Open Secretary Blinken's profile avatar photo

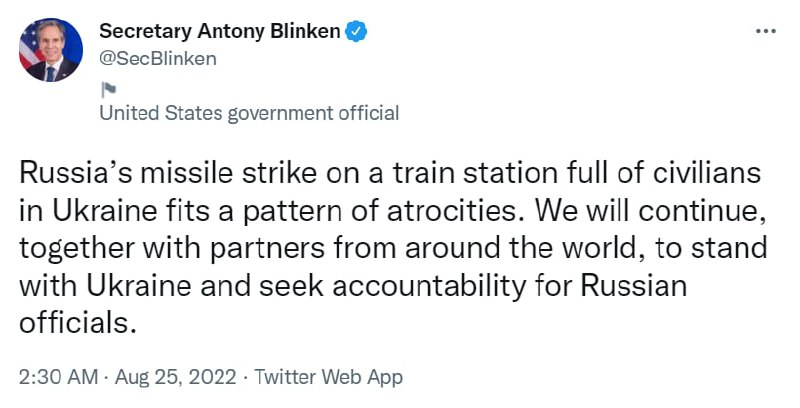pyautogui.click(x=51, y=51)
